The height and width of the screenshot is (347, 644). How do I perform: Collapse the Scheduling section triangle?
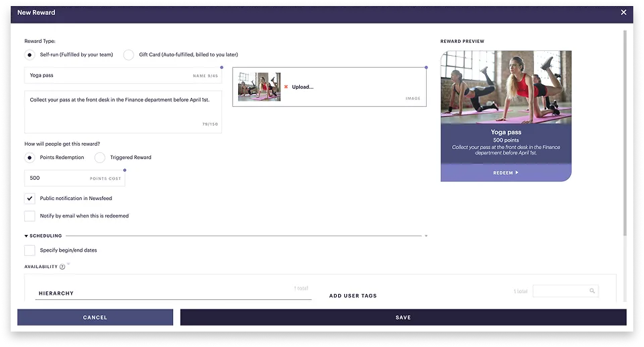point(26,236)
